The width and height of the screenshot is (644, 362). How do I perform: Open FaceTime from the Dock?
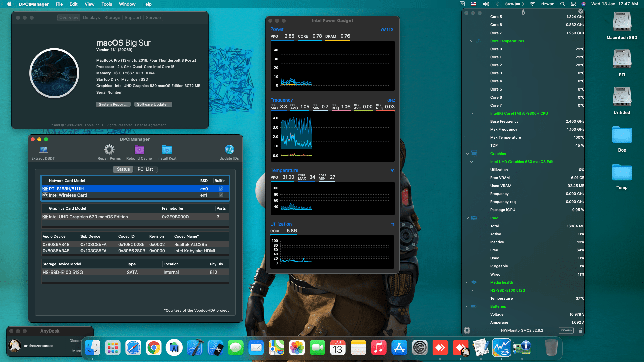(317, 348)
